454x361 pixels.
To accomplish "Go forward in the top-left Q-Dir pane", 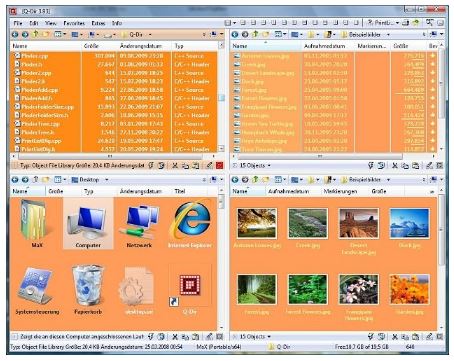I will (x=25, y=34).
